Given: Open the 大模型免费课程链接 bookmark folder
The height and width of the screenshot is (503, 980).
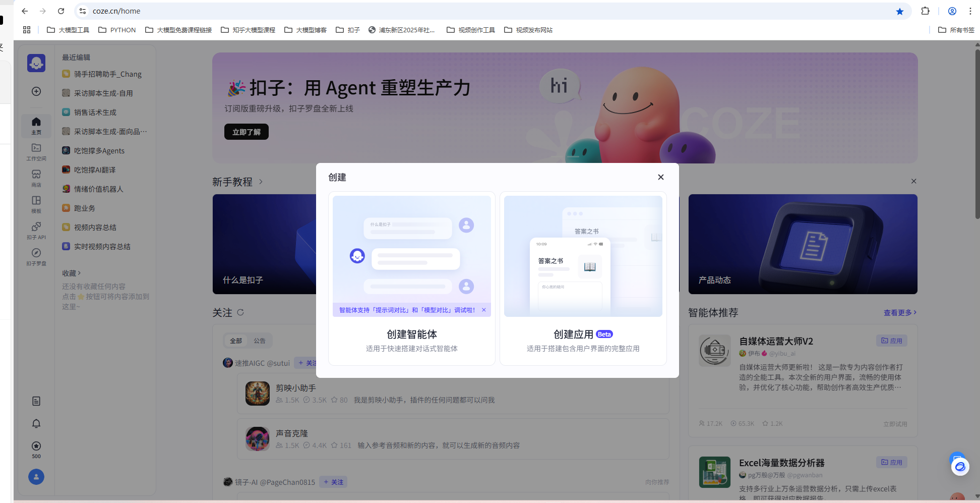Looking at the screenshot, I should [178, 30].
